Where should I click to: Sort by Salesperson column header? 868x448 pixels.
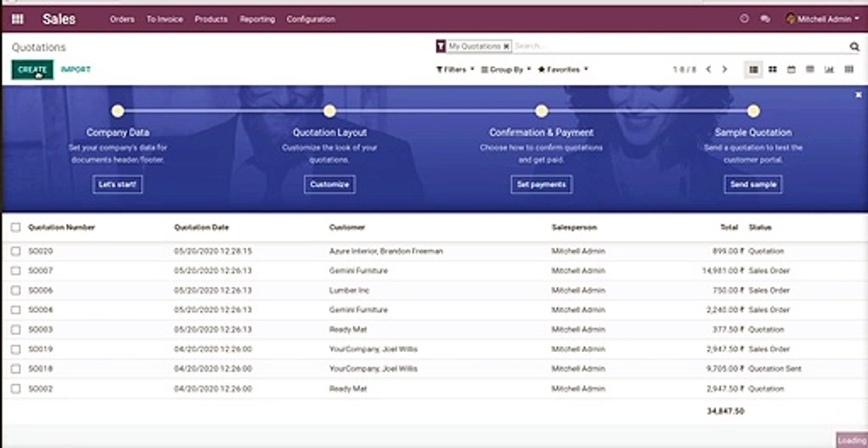[x=574, y=228]
